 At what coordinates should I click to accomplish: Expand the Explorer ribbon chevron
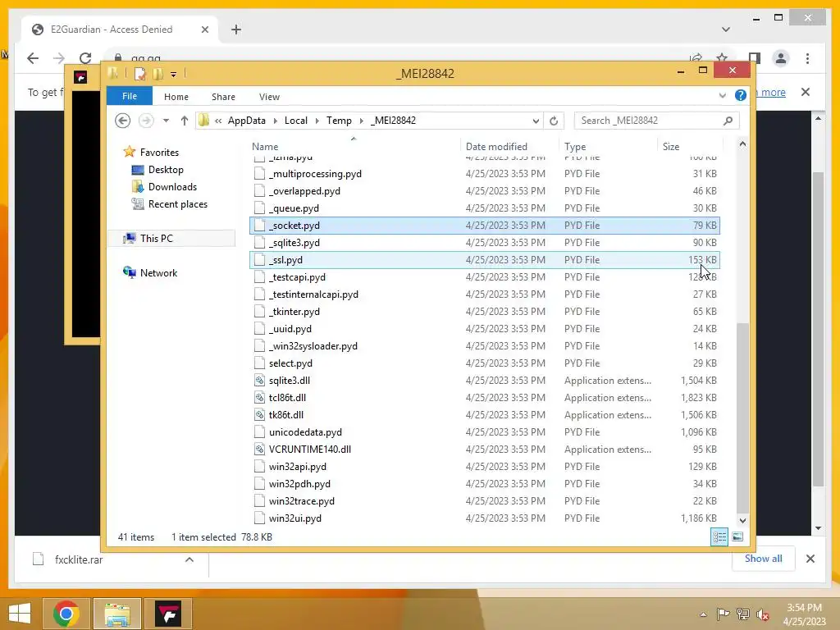[722, 95]
